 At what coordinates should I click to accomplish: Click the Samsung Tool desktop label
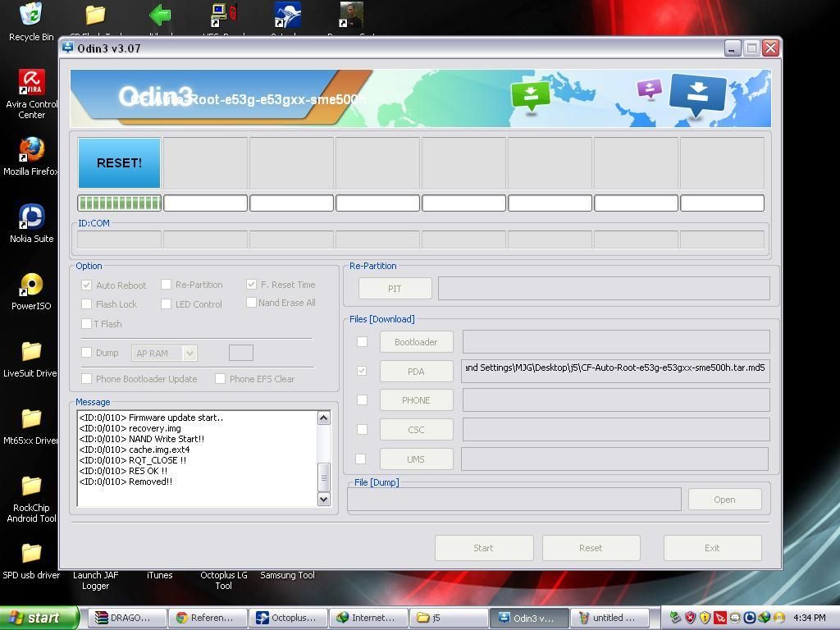point(287,575)
